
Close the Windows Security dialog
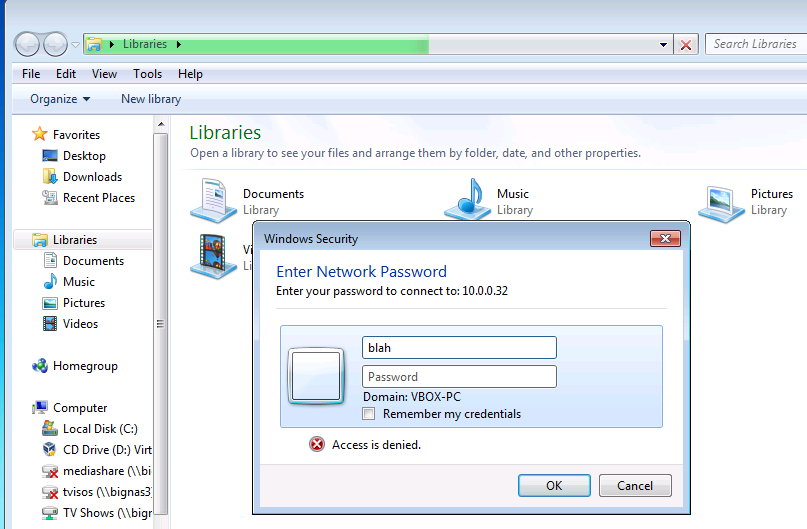[665, 238]
